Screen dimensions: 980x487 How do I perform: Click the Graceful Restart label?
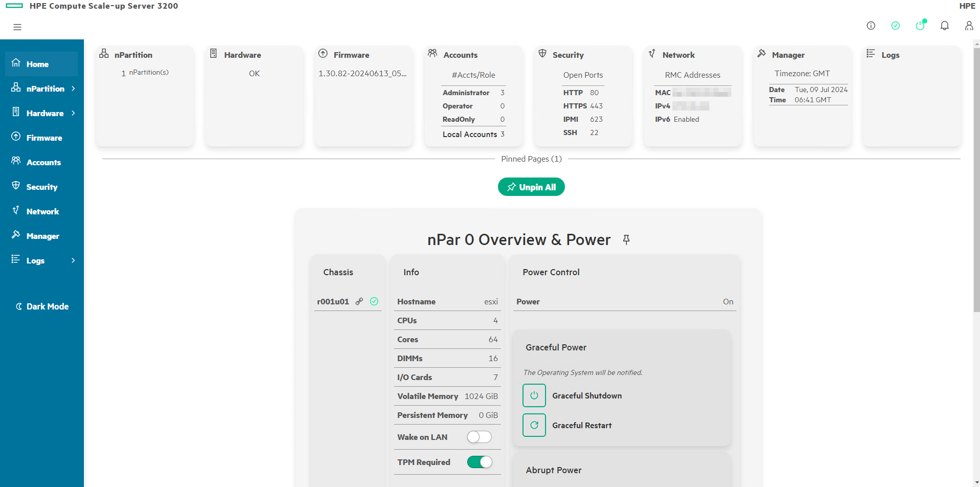pyautogui.click(x=582, y=425)
